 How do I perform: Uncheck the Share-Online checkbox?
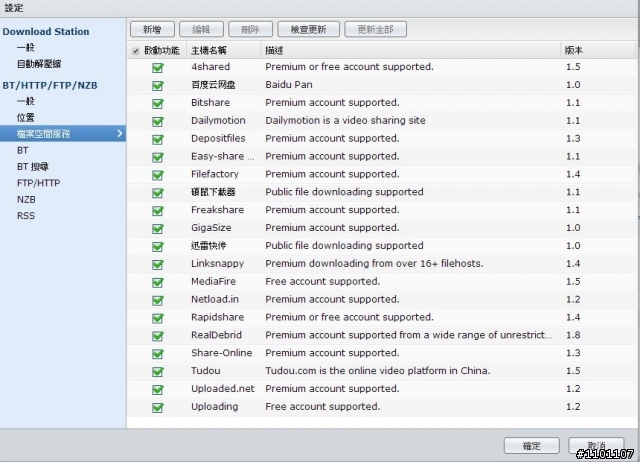(x=158, y=354)
